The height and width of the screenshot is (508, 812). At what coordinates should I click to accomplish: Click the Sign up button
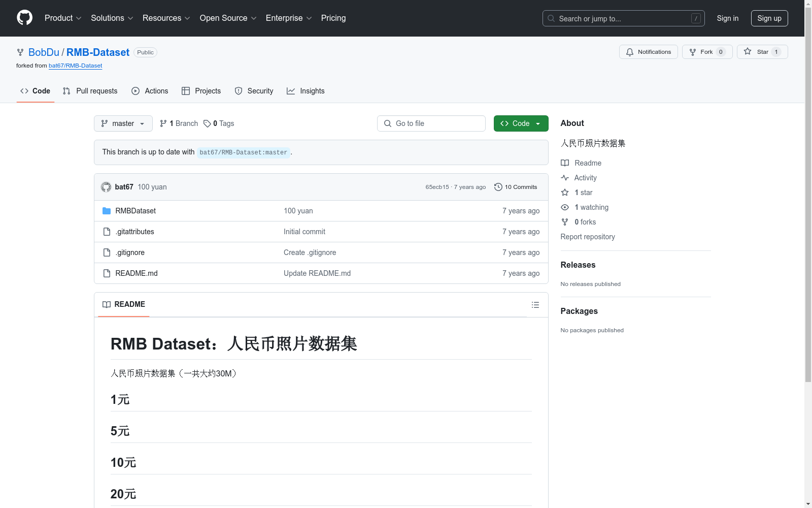[769, 18]
